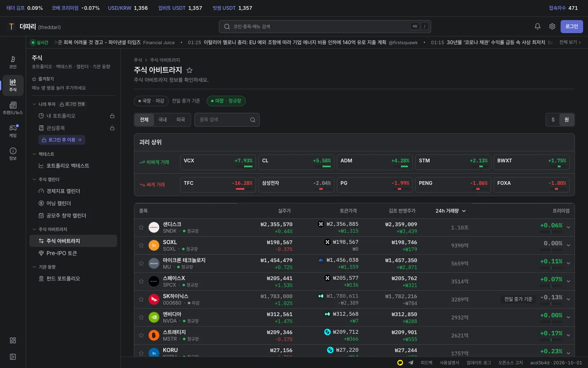Image resolution: width=588 pixels, height=368 pixels.
Task: Open the 24h 거래량 sort dropdown
Action: click(x=450, y=211)
